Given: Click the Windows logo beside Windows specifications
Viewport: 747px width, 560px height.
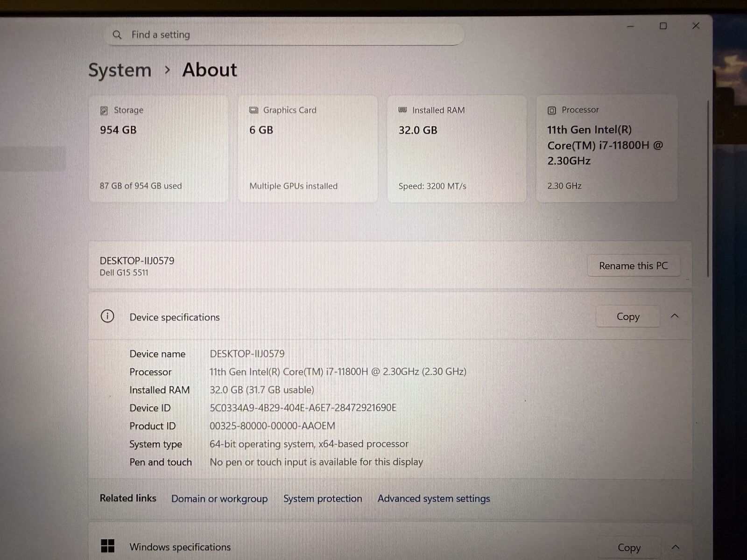Looking at the screenshot, I should pos(107,546).
